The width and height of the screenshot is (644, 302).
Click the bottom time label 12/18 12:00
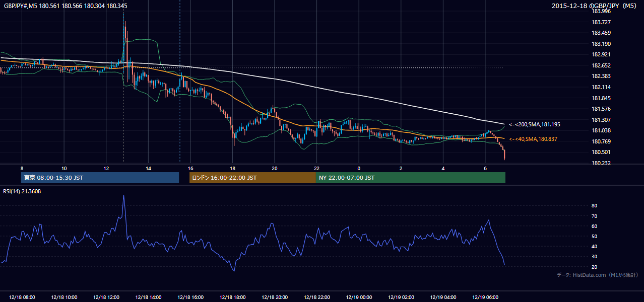point(106,297)
